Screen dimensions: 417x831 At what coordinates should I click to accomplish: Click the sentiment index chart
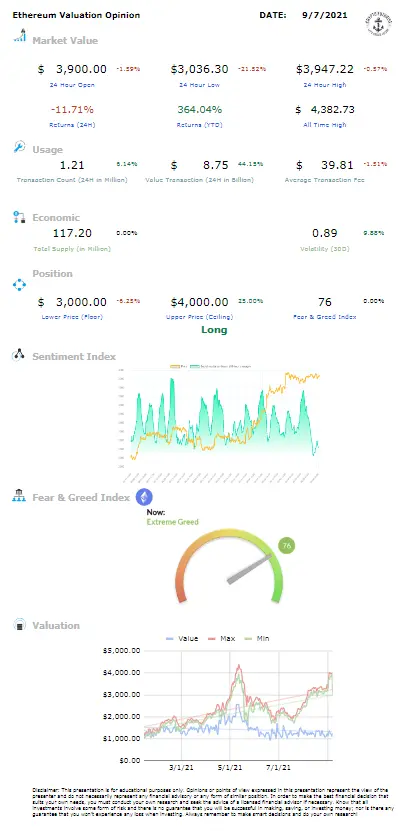tap(218, 422)
